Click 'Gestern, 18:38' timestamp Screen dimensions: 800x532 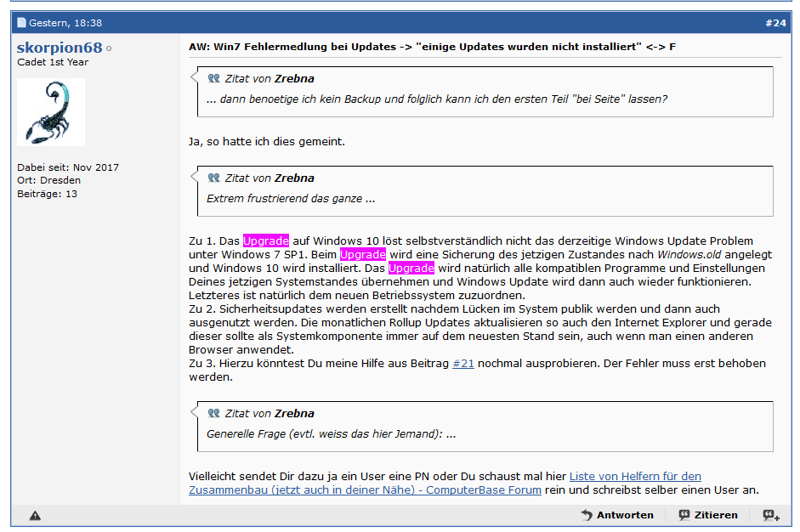pos(65,23)
